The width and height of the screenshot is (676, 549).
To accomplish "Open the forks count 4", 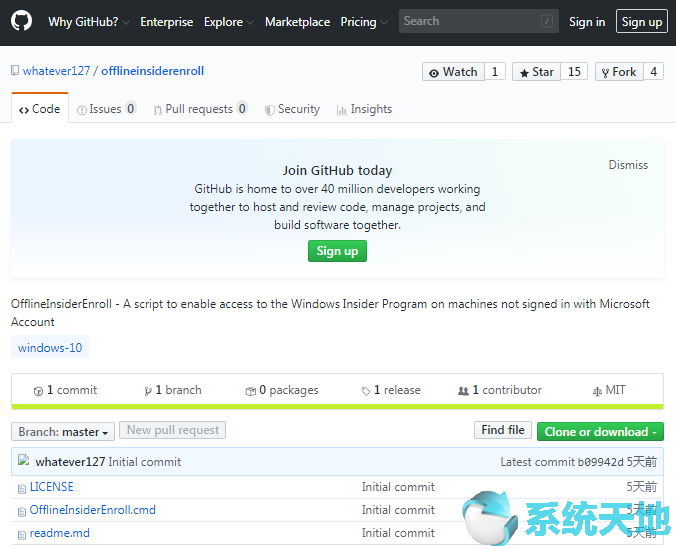I will (x=654, y=72).
